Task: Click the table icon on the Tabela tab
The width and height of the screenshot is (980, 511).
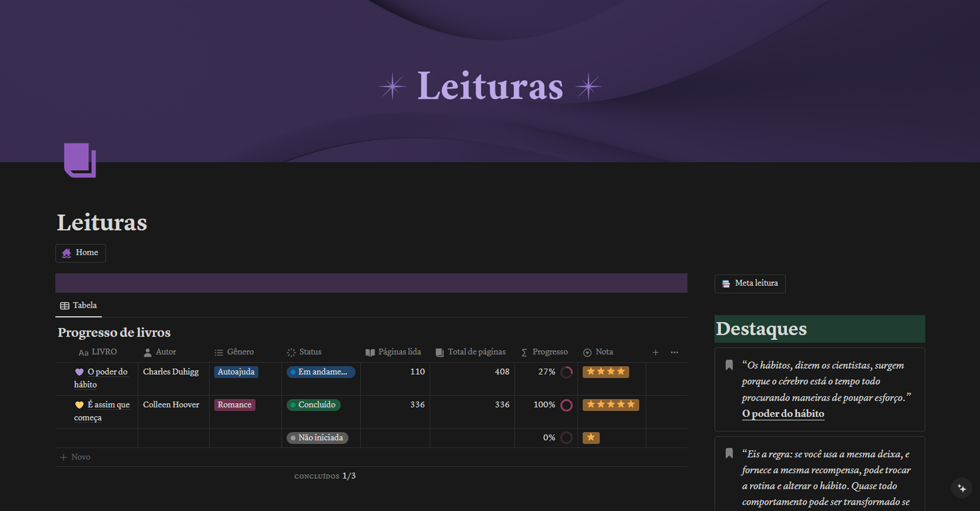Action: coord(65,305)
